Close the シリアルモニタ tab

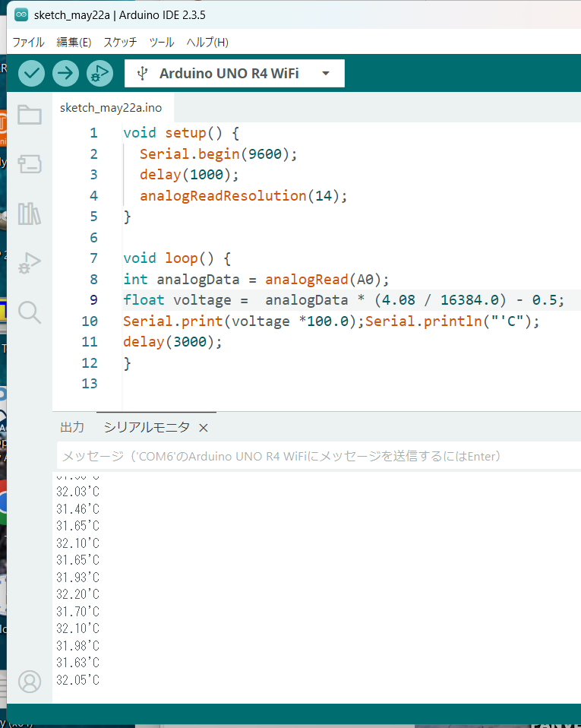[x=204, y=428]
